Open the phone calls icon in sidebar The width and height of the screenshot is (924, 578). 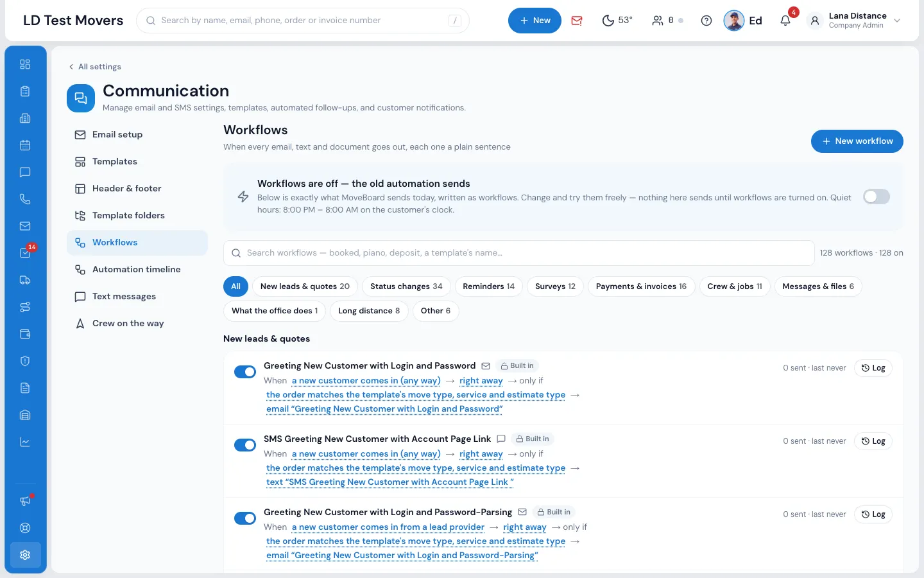(x=25, y=199)
